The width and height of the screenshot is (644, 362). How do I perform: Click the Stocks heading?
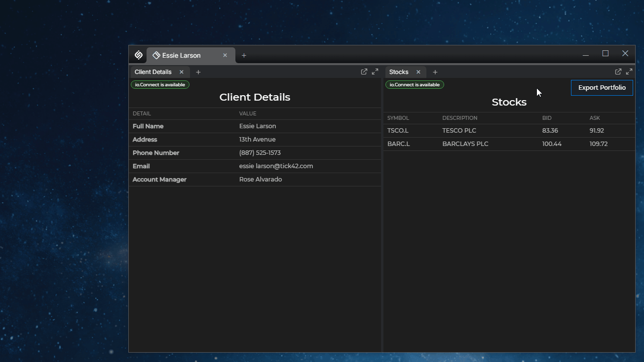509,102
